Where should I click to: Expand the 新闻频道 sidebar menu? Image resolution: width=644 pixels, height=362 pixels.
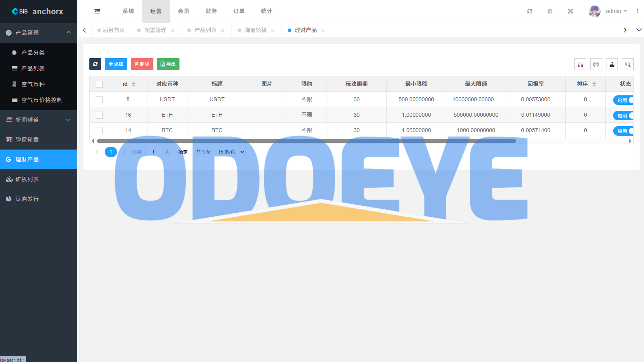pyautogui.click(x=38, y=120)
